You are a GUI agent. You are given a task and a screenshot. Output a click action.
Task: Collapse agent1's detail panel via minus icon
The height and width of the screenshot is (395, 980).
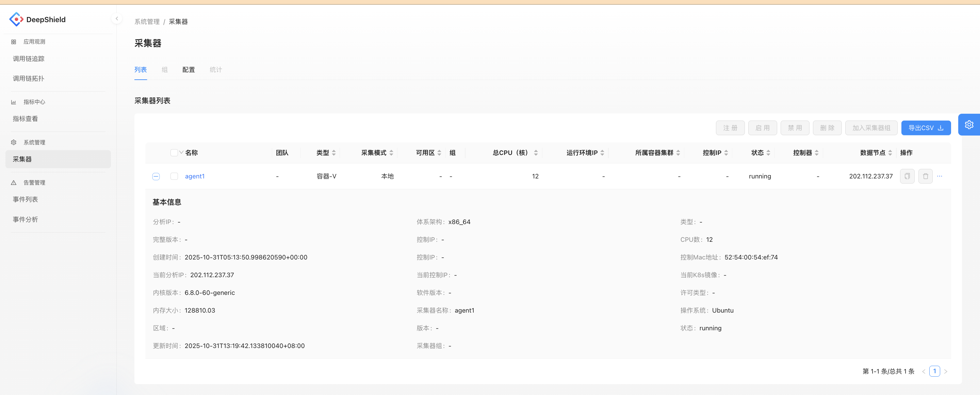[x=156, y=176]
